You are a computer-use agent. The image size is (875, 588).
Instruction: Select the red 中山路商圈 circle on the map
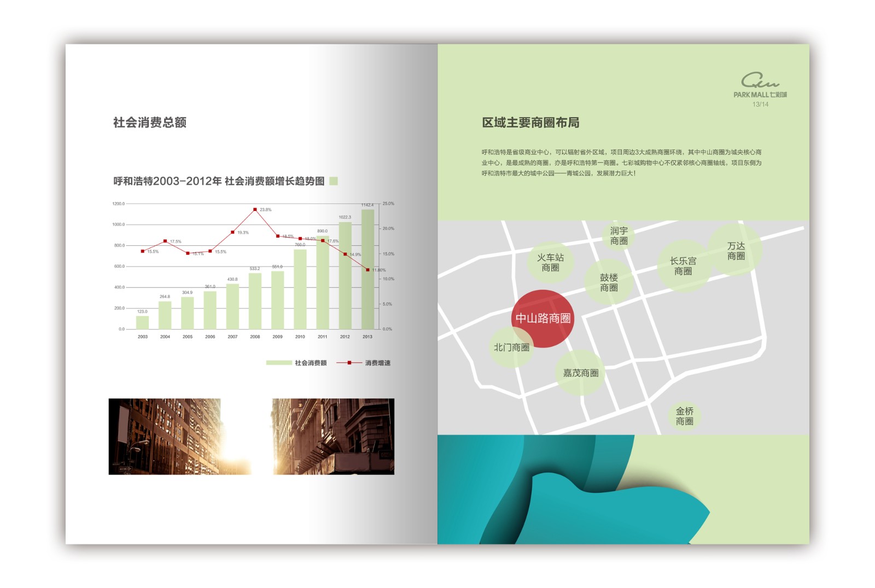tap(542, 318)
